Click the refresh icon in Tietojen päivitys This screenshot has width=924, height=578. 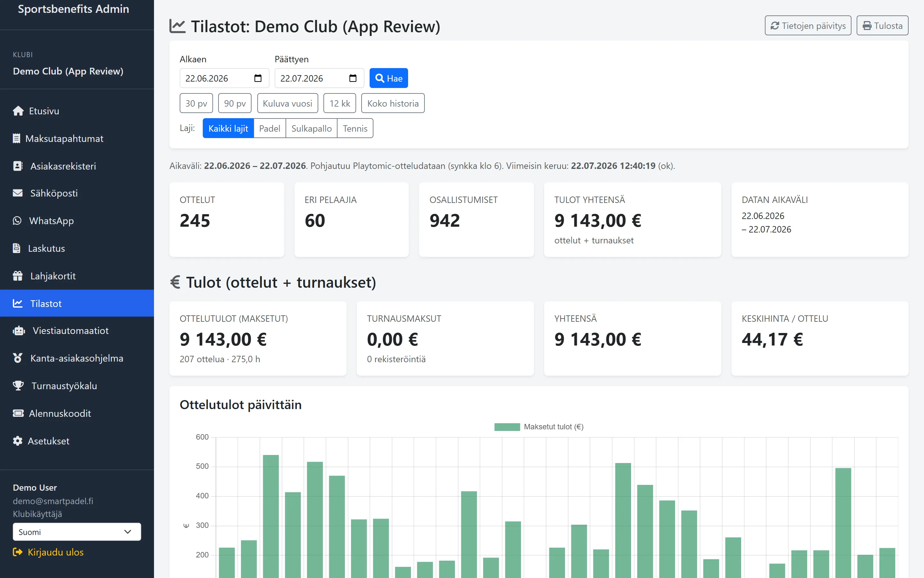[x=775, y=26]
